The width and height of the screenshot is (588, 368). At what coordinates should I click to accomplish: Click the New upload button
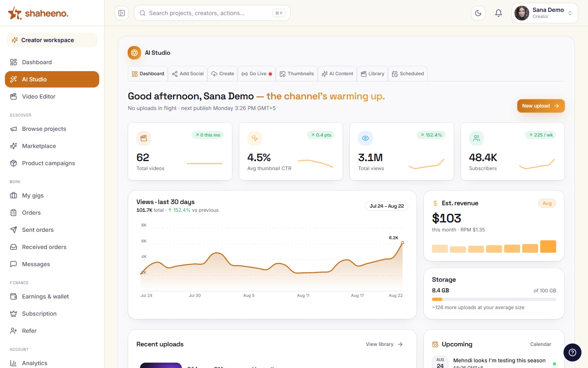541,106
